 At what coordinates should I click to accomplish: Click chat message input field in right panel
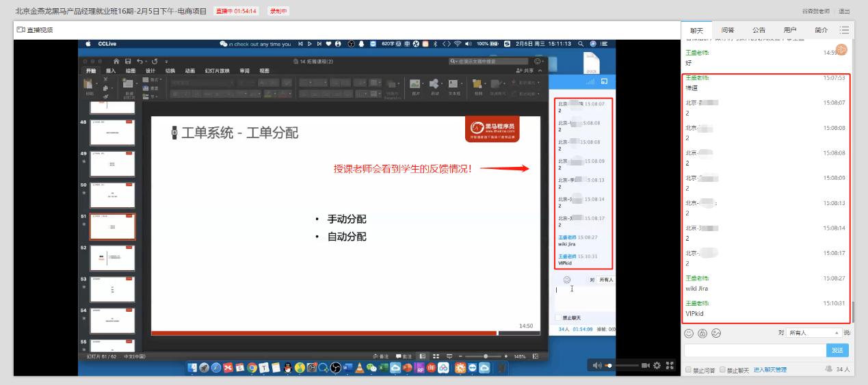click(x=755, y=350)
